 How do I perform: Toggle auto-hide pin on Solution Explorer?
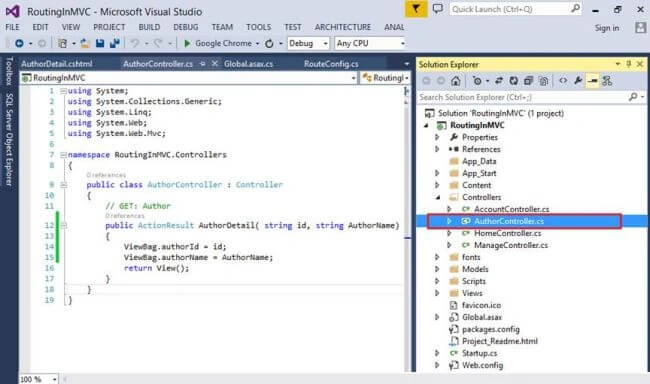pos(629,64)
